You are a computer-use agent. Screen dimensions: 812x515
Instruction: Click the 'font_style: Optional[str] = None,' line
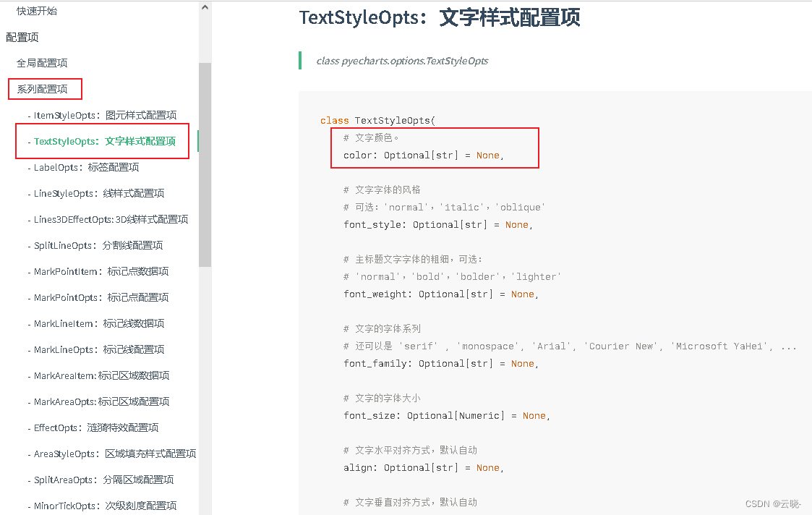point(437,224)
